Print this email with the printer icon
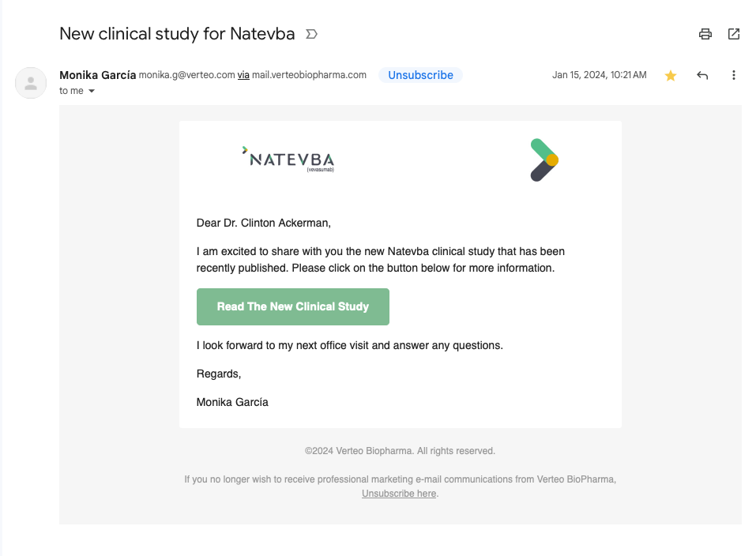The height and width of the screenshot is (556, 756). [x=705, y=34]
